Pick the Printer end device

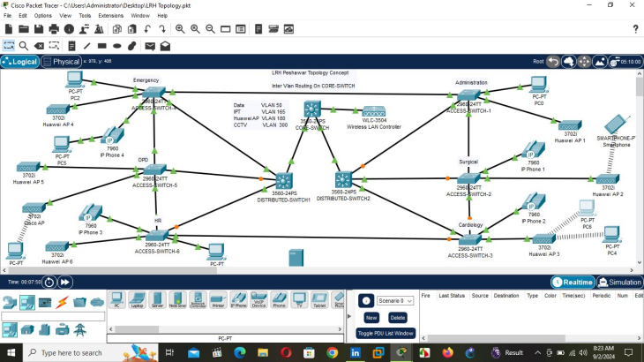[x=218, y=300]
